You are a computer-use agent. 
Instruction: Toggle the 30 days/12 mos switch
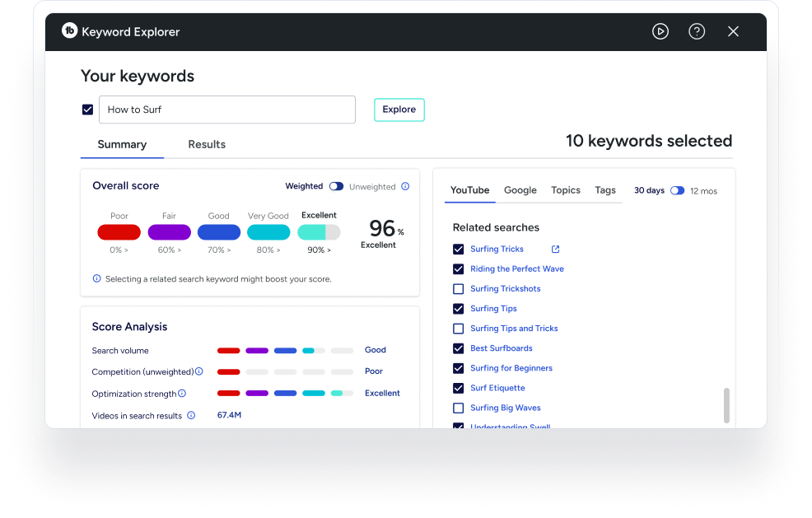677,190
